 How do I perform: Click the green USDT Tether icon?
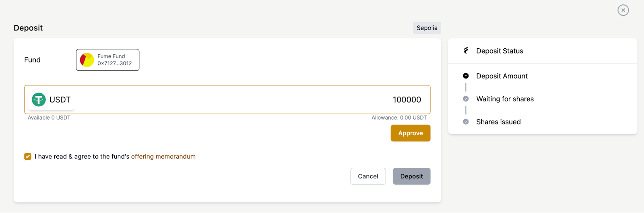point(39,99)
